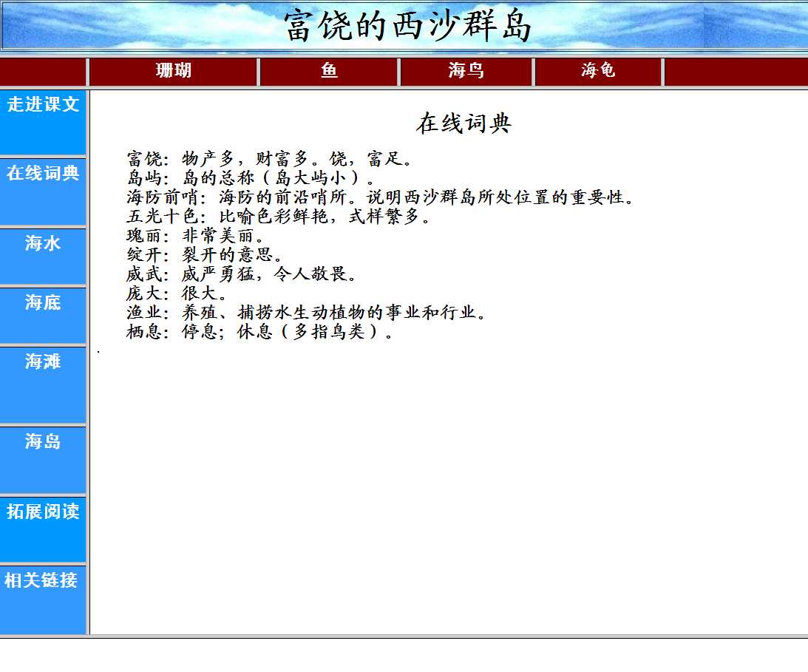Open 相关链接 in the left menu
The width and height of the screenshot is (808, 672).
[x=41, y=580]
